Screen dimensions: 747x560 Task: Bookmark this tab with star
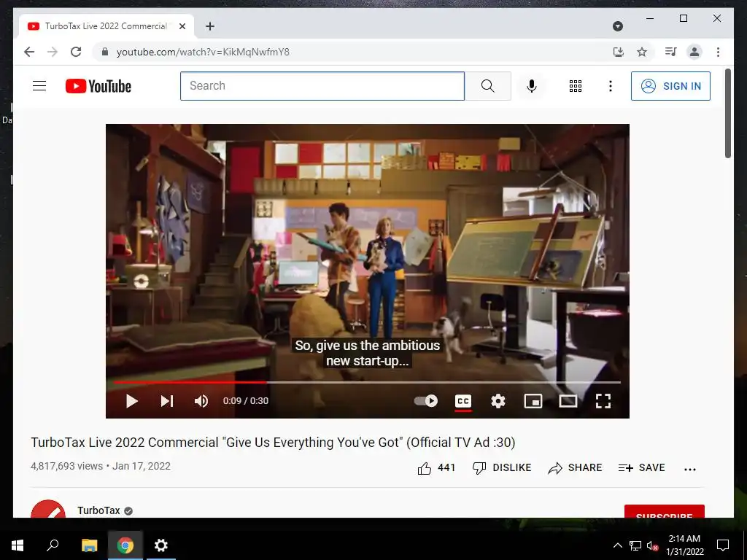(642, 52)
